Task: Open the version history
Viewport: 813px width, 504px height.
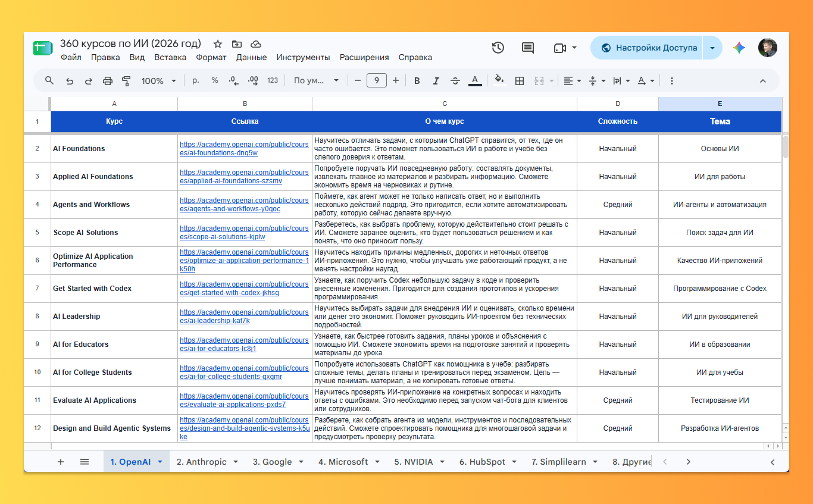Action: [x=498, y=48]
